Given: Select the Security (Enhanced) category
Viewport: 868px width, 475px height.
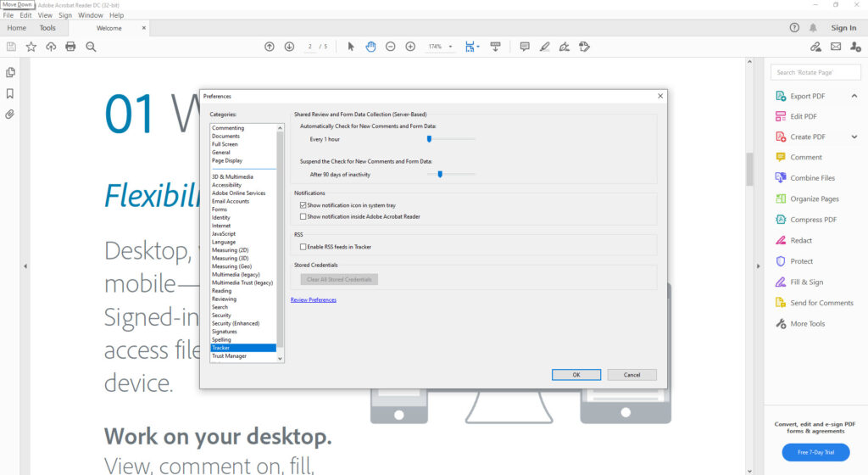Looking at the screenshot, I should pyautogui.click(x=236, y=323).
